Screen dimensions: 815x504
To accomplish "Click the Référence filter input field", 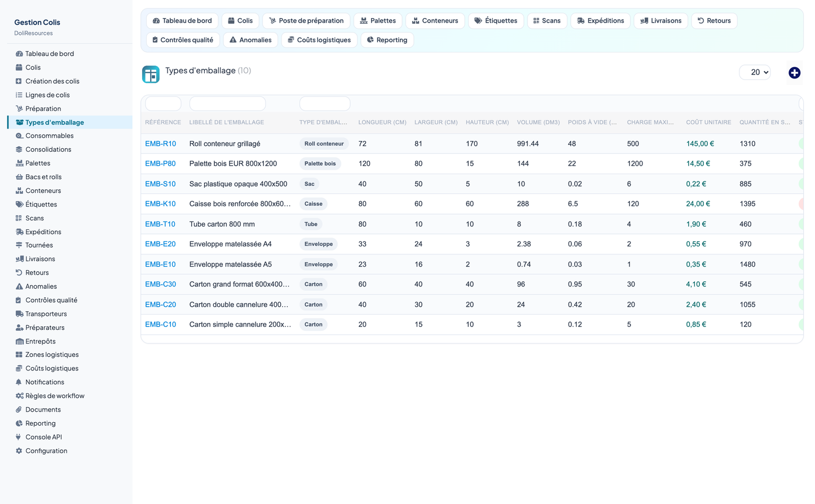I will (163, 104).
